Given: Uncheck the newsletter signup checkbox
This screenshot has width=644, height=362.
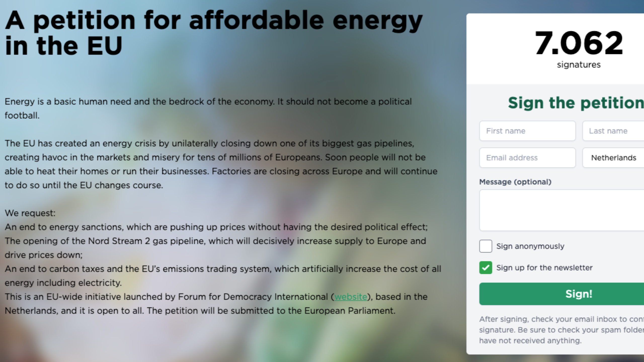Looking at the screenshot, I should point(486,268).
